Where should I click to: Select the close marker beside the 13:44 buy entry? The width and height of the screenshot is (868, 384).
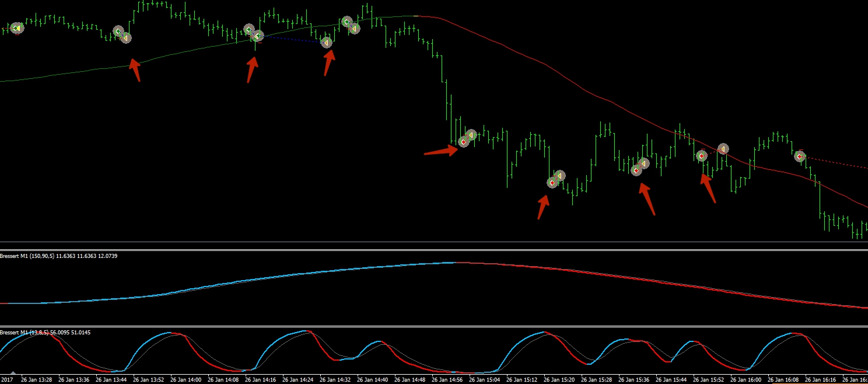[x=126, y=38]
